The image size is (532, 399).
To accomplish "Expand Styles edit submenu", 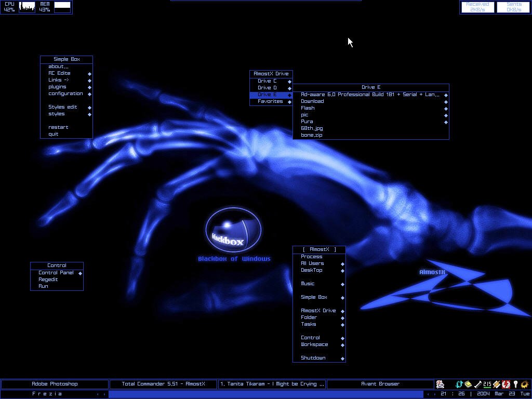I will [x=66, y=107].
